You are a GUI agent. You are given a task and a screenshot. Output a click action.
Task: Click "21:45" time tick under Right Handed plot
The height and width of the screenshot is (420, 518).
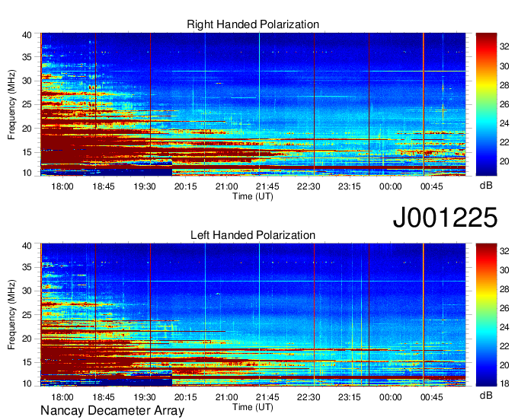pos(267,186)
